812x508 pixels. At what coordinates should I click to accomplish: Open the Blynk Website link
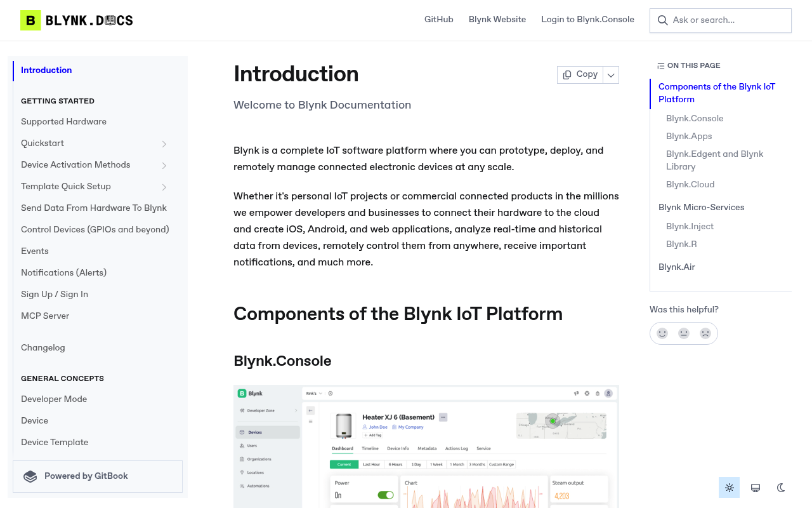click(x=497, y=20)
